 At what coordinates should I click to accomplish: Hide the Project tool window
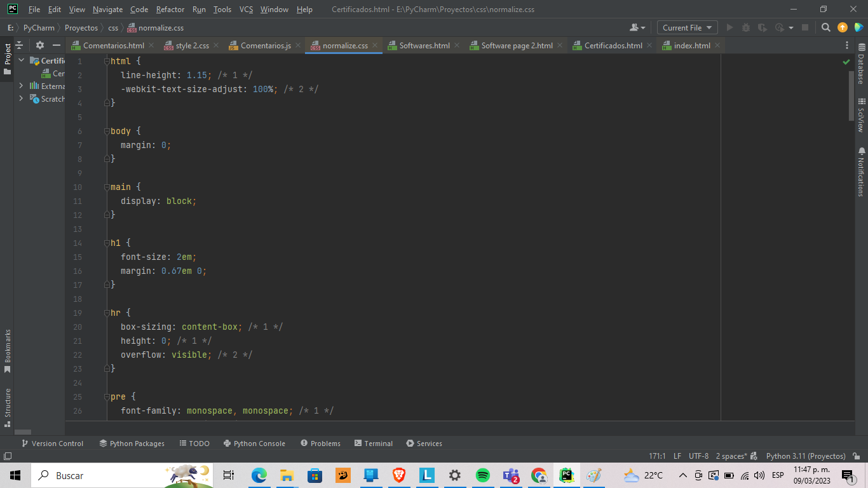pyautogui.click(x=57, y=45)
